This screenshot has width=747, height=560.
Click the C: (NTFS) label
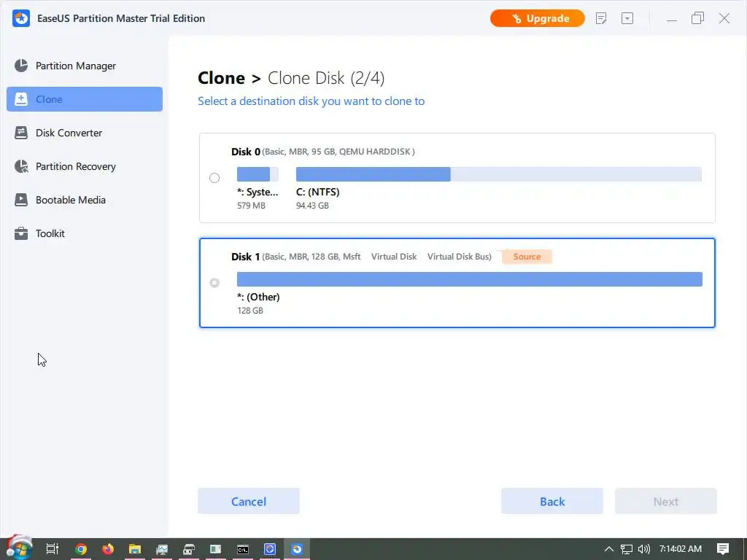(x=318, y=192)
